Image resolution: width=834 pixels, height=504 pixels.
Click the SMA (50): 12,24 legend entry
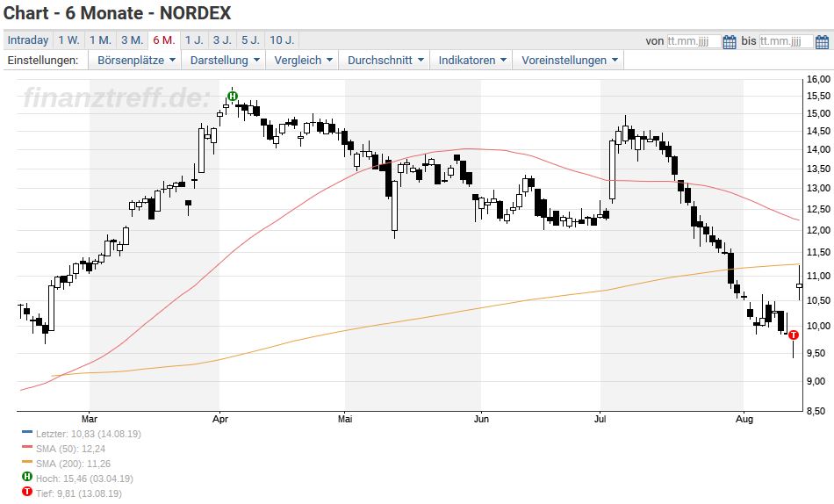pyautogui.click(x=71, y=449)
